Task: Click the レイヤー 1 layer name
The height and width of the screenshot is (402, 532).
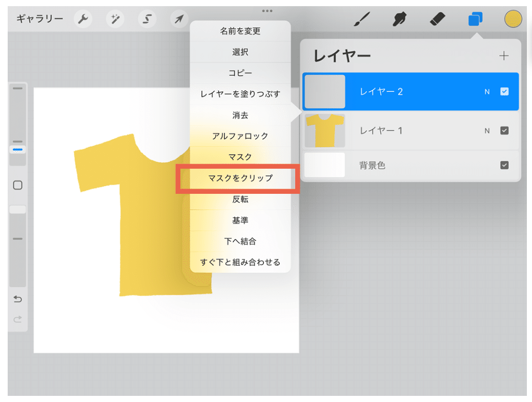Action: (x=381, y=131)
